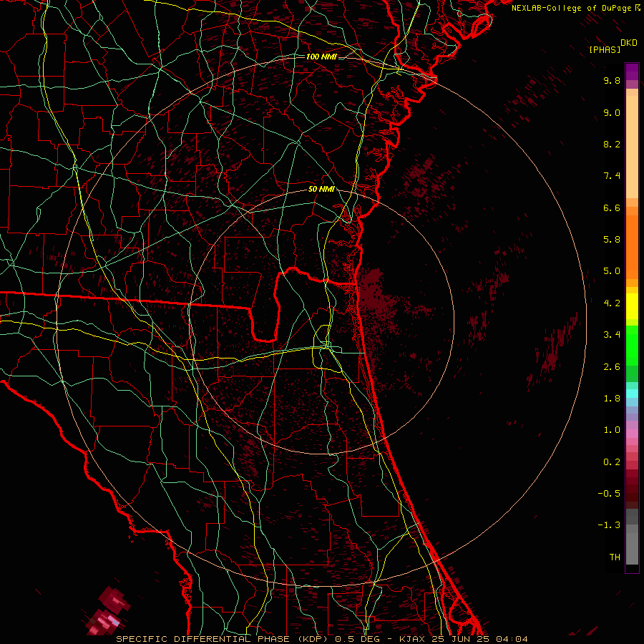
Task: Click the 1.8 scale value
Action: [x=612, y=399]
